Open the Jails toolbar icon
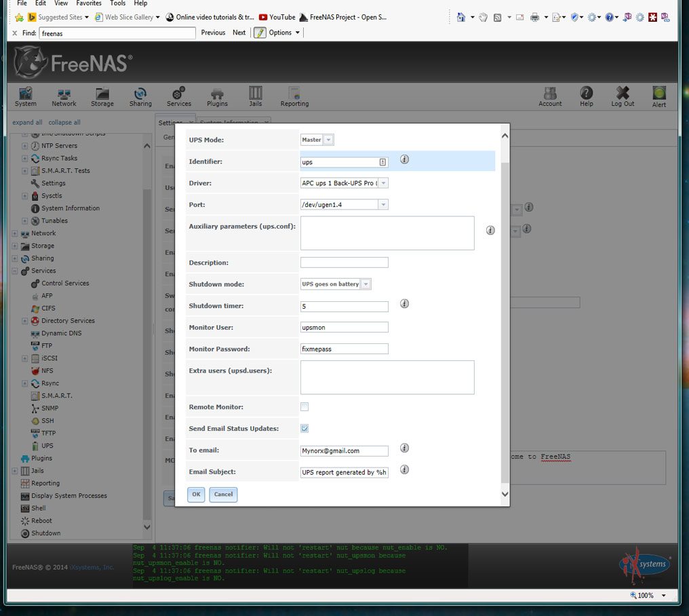Viewport: 689px width, 616px height. pos(255,97)
